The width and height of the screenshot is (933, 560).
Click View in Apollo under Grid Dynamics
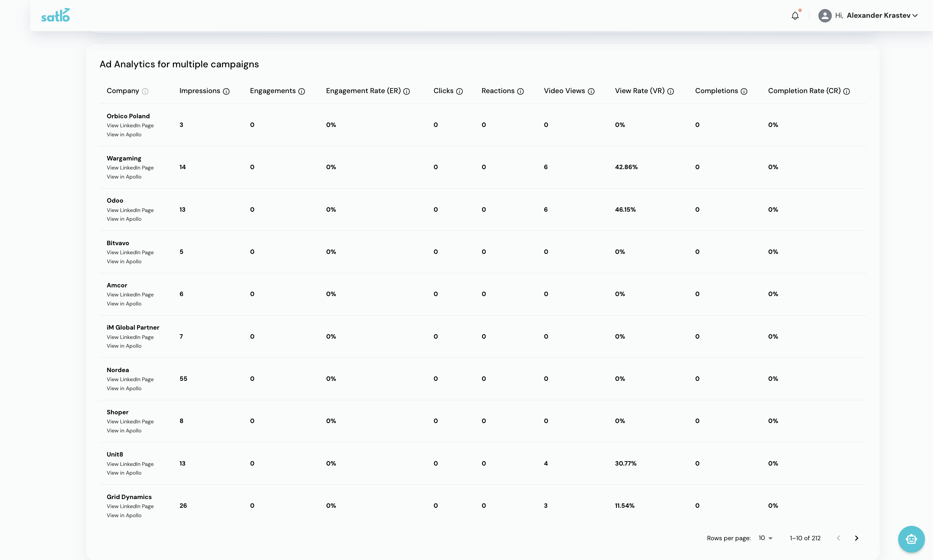pyautogui.click(x=124, y=515)
